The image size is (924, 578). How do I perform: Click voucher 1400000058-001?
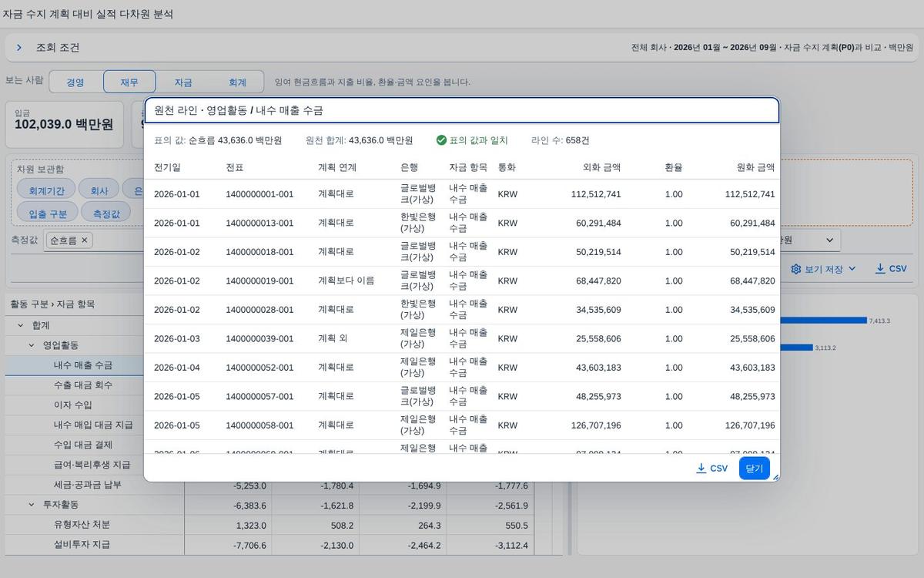click(259, 425)
